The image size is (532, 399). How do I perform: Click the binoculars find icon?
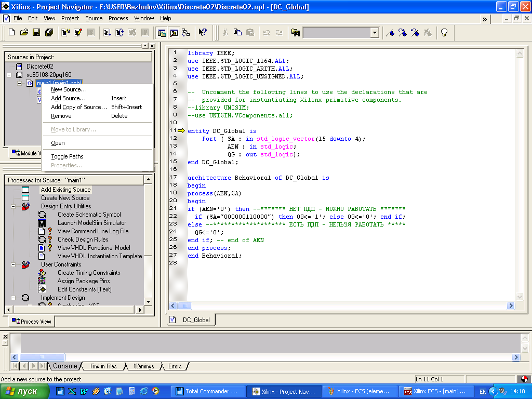point(296,32)
